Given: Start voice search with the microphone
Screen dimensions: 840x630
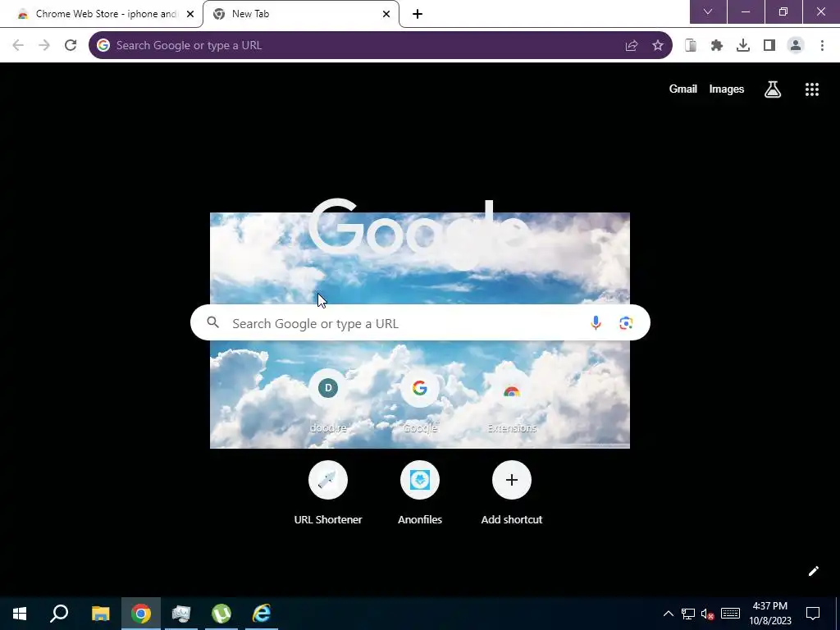Looking at the screenshot, I should click(596, 323).
